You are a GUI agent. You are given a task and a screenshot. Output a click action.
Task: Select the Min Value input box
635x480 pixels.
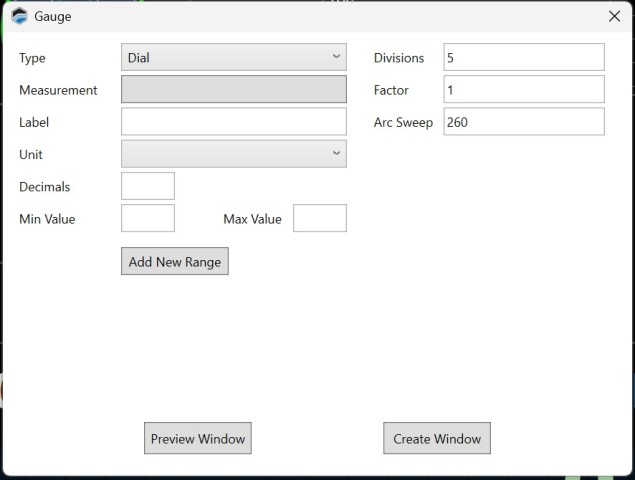click(148, 218)
